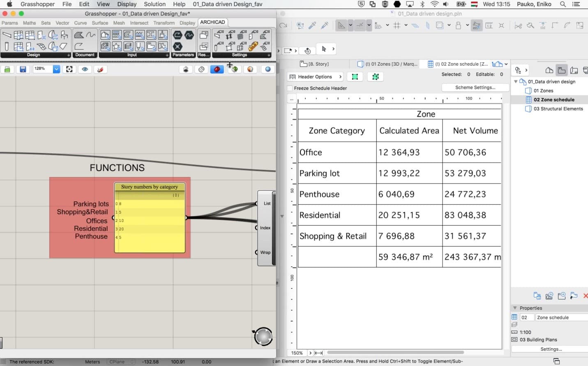
Task: Click the new folder plus icon in navigator
Action: pyautogui.click(x=562, y=296)
